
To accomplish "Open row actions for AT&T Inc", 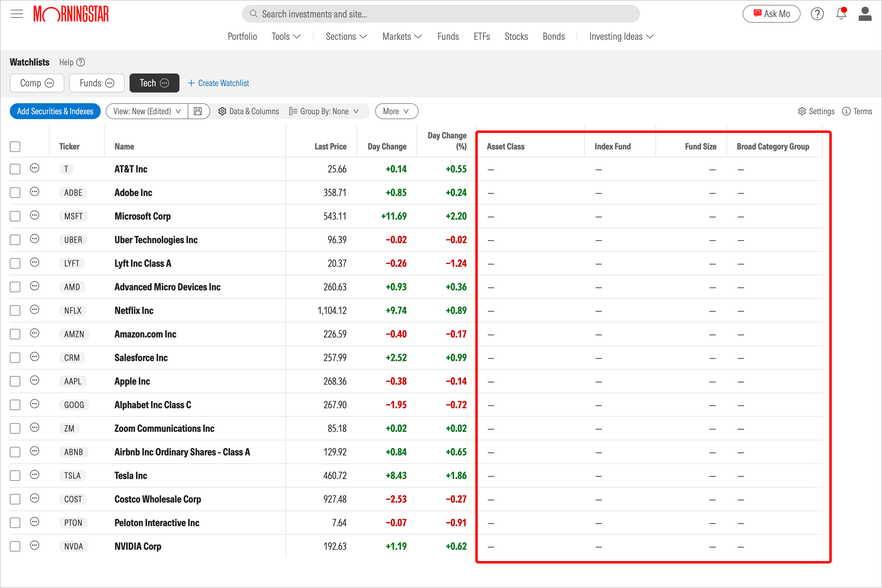I will 35,168.
